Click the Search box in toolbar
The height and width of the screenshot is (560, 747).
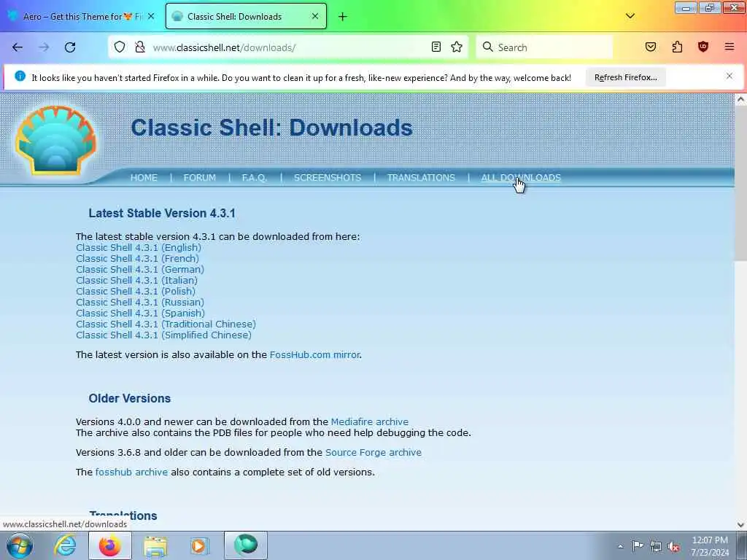[x=544, y=47]
